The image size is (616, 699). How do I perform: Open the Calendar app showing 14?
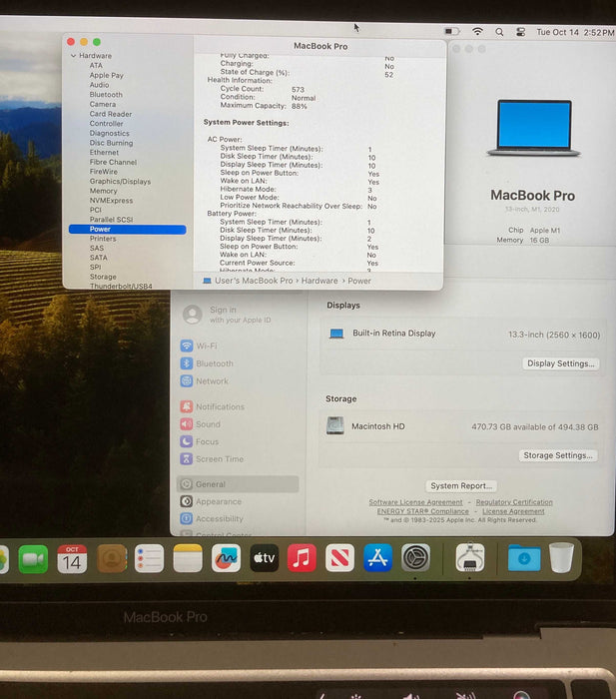[x=72, y=558]
